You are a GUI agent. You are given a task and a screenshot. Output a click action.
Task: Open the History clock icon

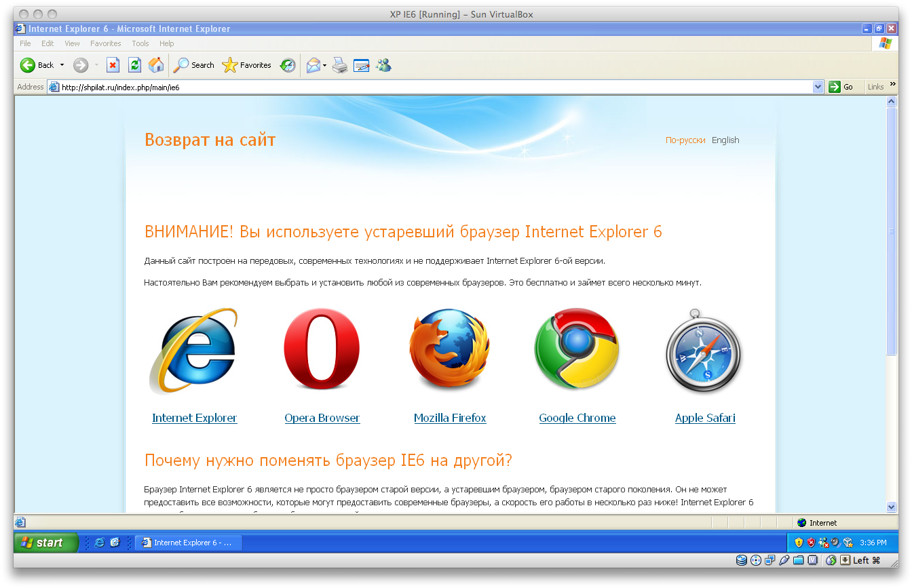(288, 65)
